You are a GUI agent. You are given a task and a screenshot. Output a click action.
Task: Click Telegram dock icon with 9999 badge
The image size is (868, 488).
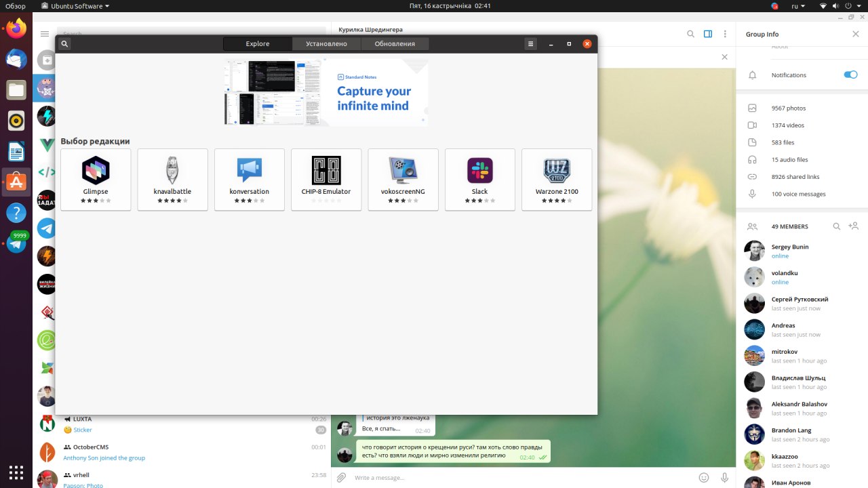(16, 244)
